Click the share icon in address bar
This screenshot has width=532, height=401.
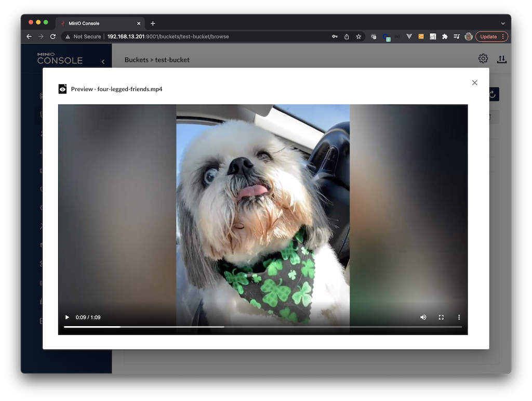point(347,37)
